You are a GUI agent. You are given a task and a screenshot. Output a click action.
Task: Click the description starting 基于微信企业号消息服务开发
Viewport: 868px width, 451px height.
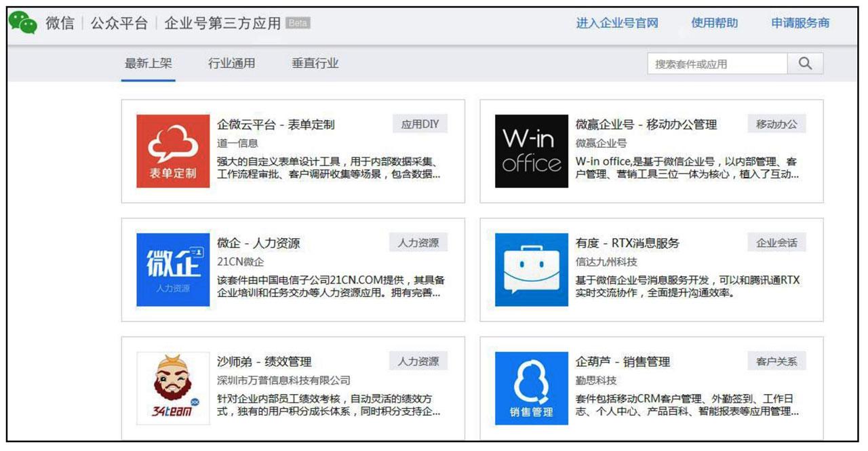point(688,287)
